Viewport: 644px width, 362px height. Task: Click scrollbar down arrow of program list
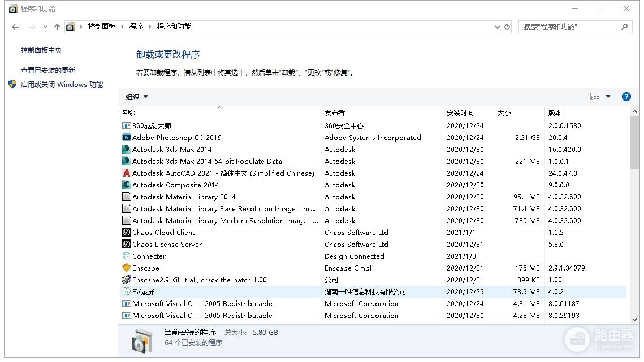tap(634, 319)
